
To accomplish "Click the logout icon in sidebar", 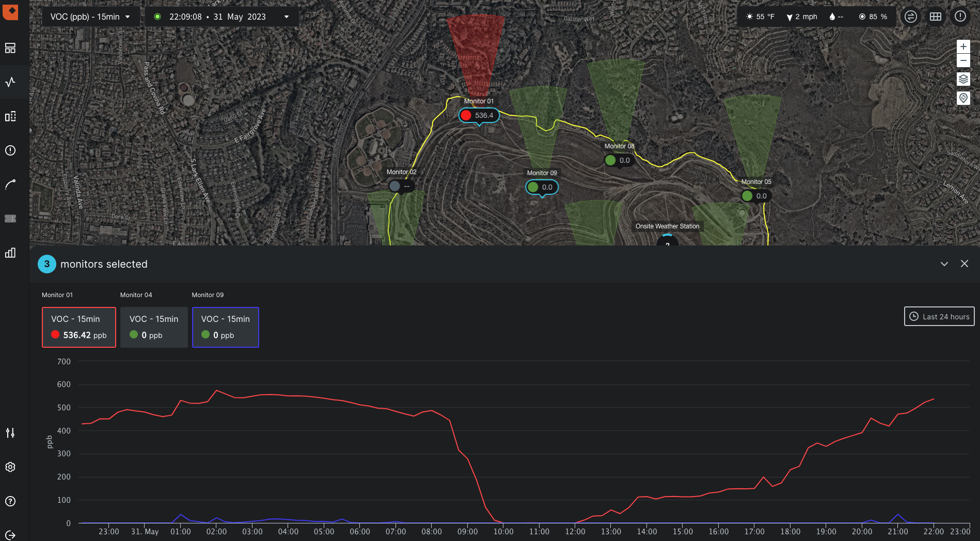I will [10, 535].
